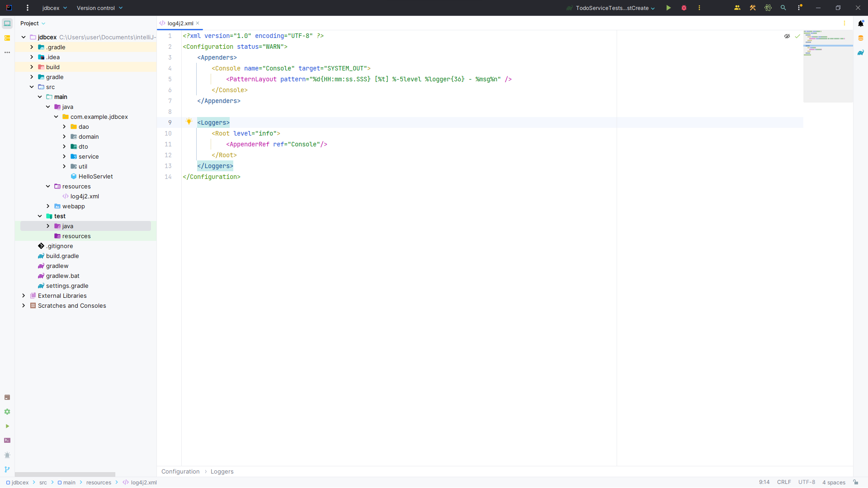Click Loggers in editor breadcrumb
868x488 pixels.
pos(222,471)
